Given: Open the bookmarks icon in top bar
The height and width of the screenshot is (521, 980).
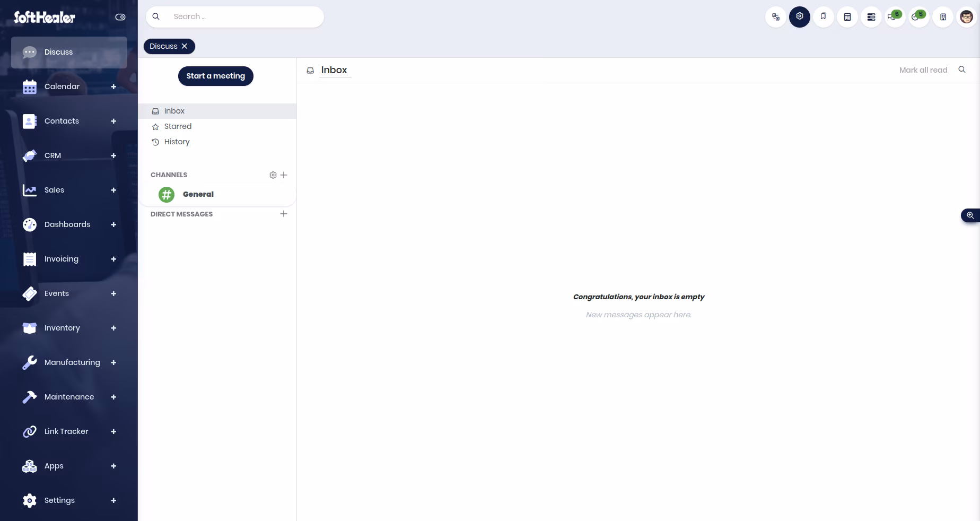Looking at the screenshot, I should point(824,17).
